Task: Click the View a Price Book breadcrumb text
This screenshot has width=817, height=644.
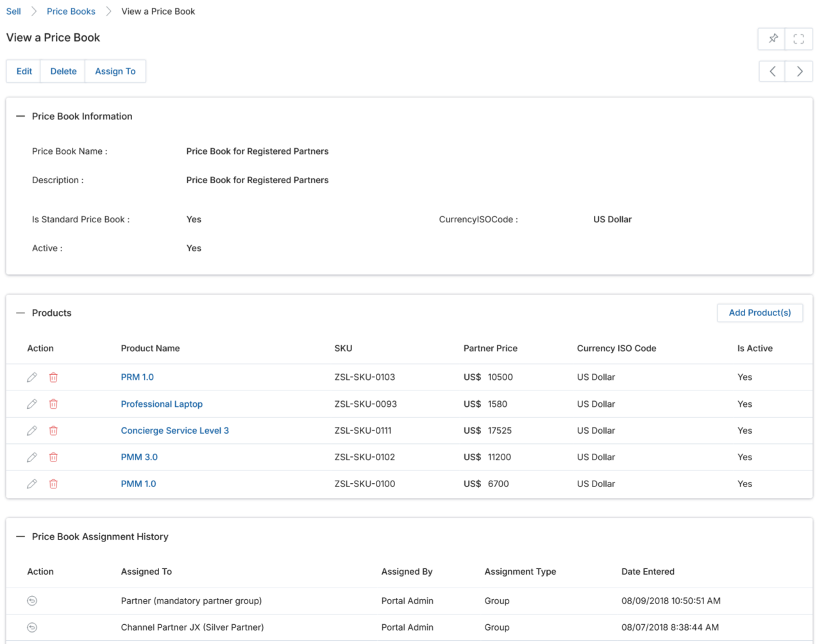Action: [x=158, y=12]
